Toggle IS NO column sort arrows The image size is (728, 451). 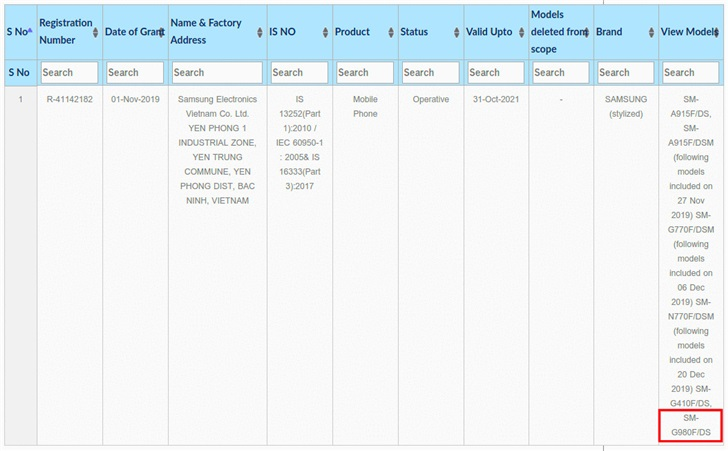[x=325, y=32]
